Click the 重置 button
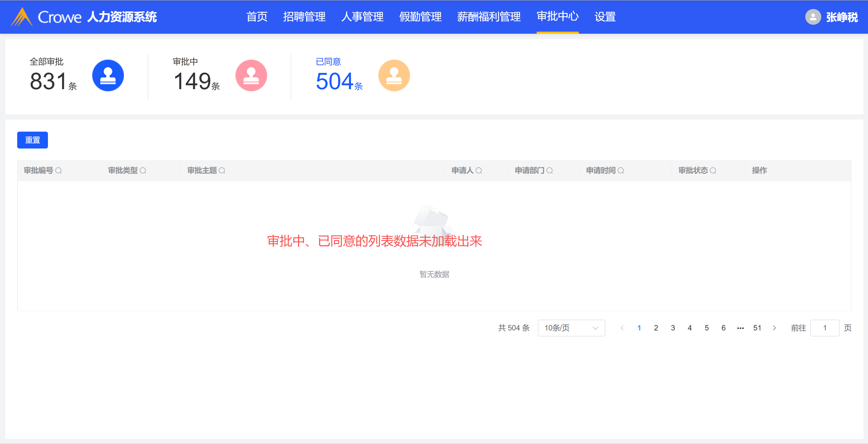This screenshot has height=444, width=868. pyautogui.click(x=32, y=140)
